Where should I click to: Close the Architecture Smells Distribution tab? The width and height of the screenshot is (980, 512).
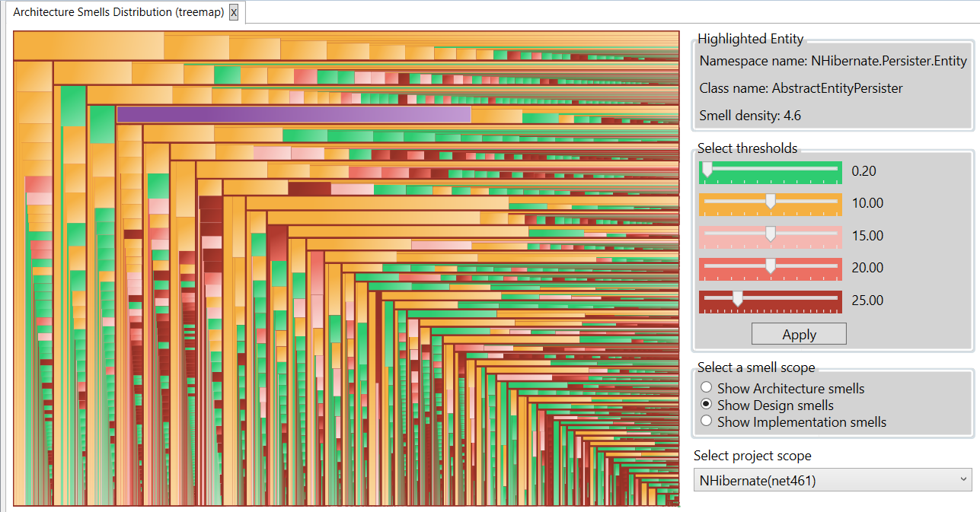[x=234, y=12]
